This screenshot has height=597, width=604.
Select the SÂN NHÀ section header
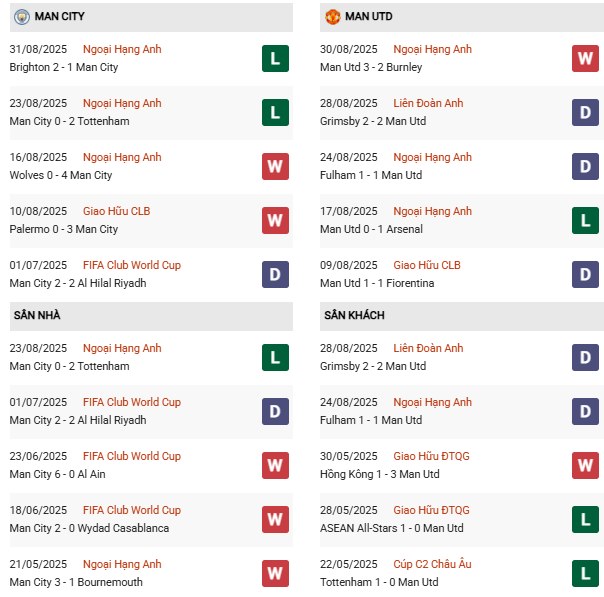tap(39, 315)
